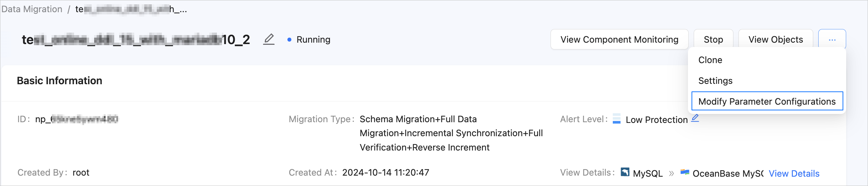The image size is (868, 186).
Task: Click the edit pencil next to Low Protection
Action: tap(695, 118)
